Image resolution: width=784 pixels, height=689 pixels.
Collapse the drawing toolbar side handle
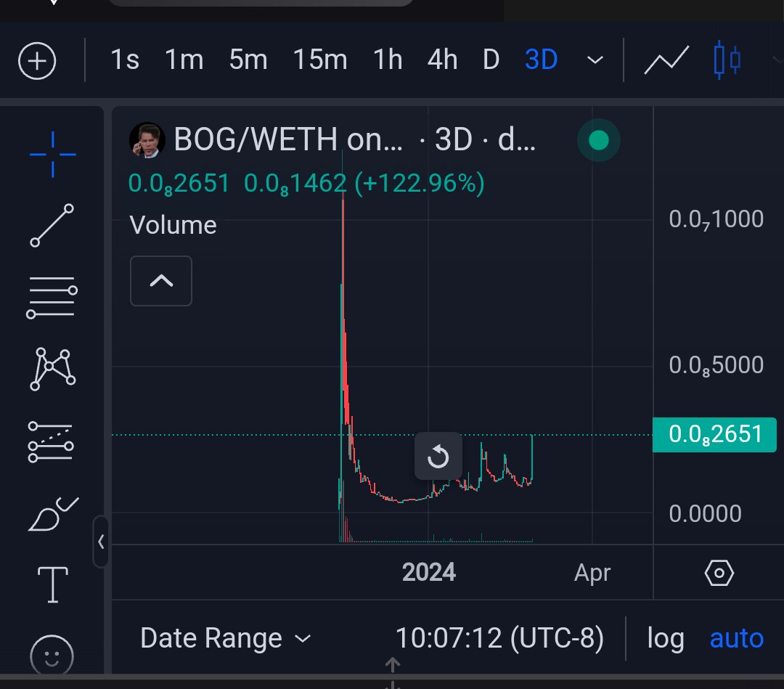101,542
